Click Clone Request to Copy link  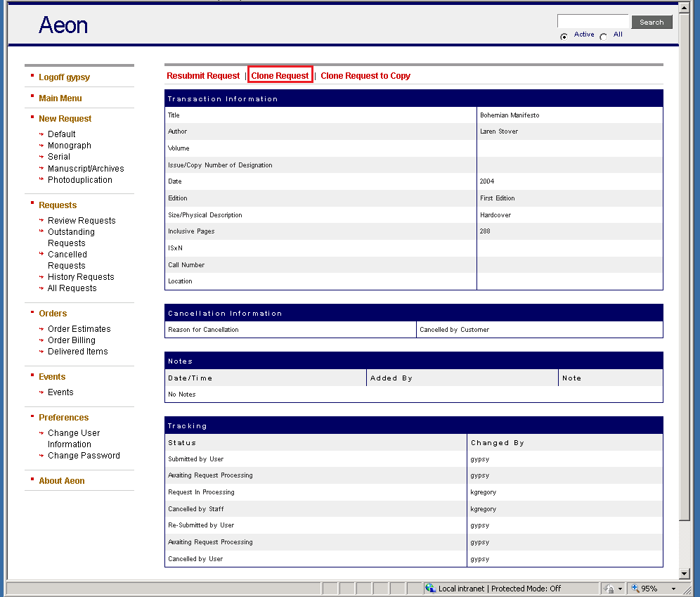coord(365,76)
